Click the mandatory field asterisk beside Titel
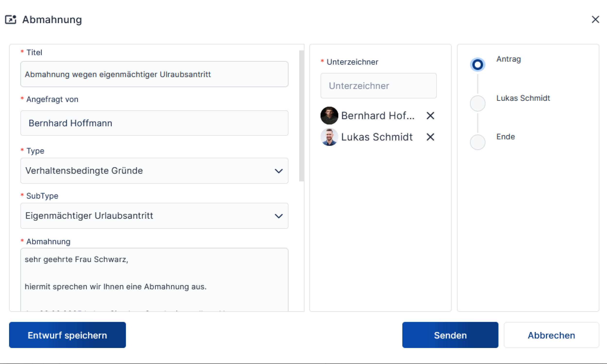Viewport: 607px width, 364px height. pos(22,52)
